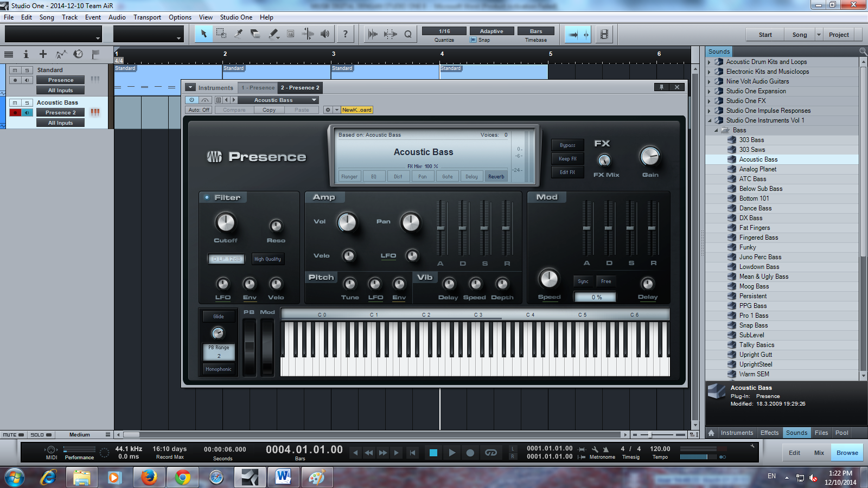Click Return to Zero transport button

click(x=412, y=453)
